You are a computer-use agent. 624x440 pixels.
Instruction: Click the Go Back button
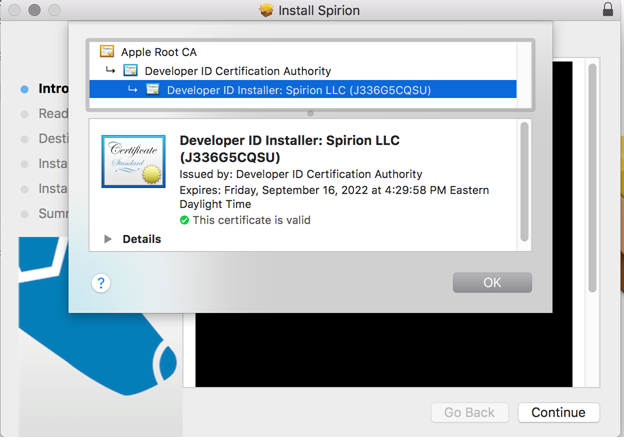pyautogui.click(x=470, y=413)
